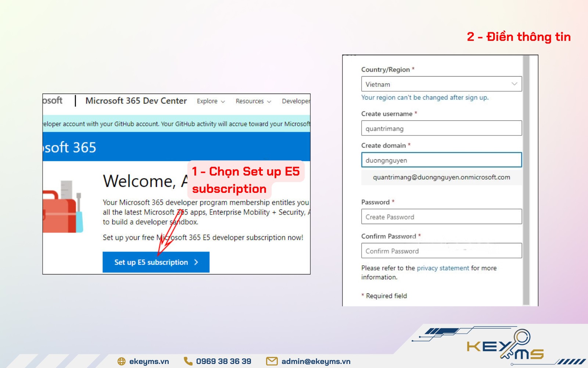Click the form's vertical scrollbar
This screenshot has width=588, height=368.
click(x=526, y=180)
